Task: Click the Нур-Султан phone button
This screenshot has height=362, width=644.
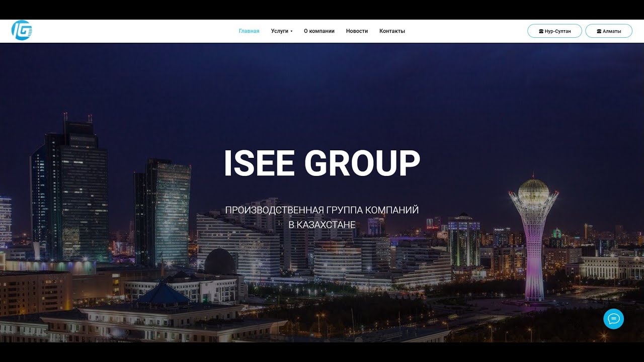Action: [554, 31]
